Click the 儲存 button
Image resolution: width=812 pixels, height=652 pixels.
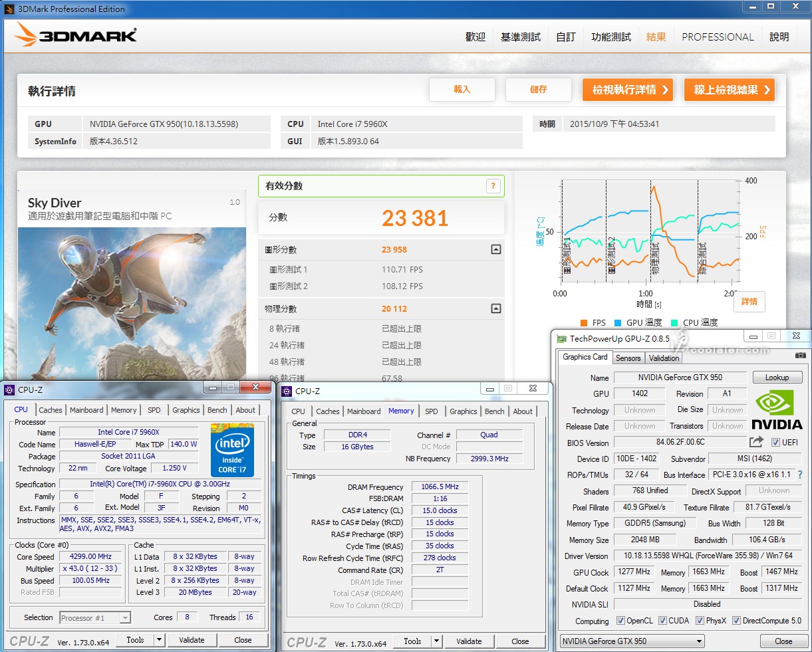(539, 90)
